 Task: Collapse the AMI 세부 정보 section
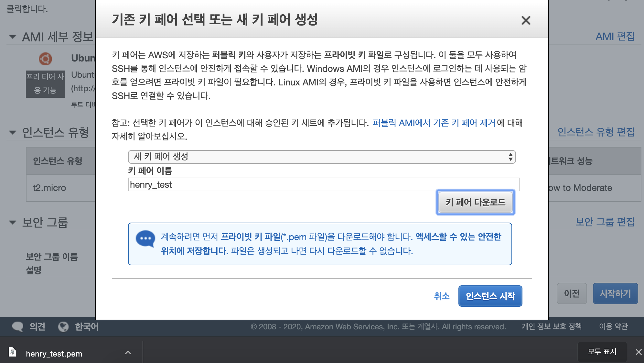13,37
